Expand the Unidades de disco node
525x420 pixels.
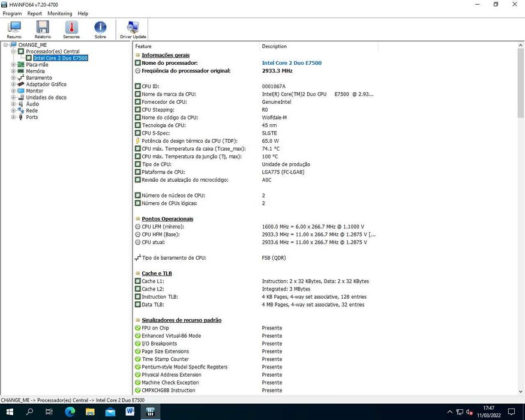click(13, 97)
